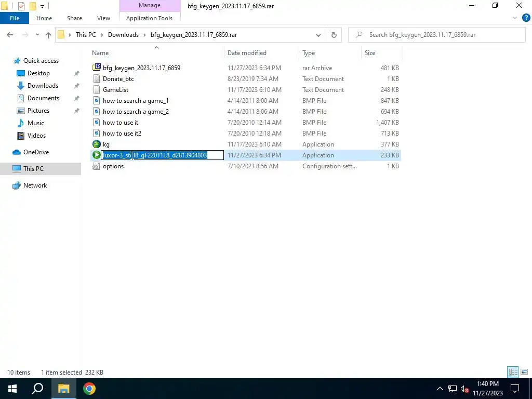
Task: Click the luxor-3 application green play icon
Action: pos(96,155)
